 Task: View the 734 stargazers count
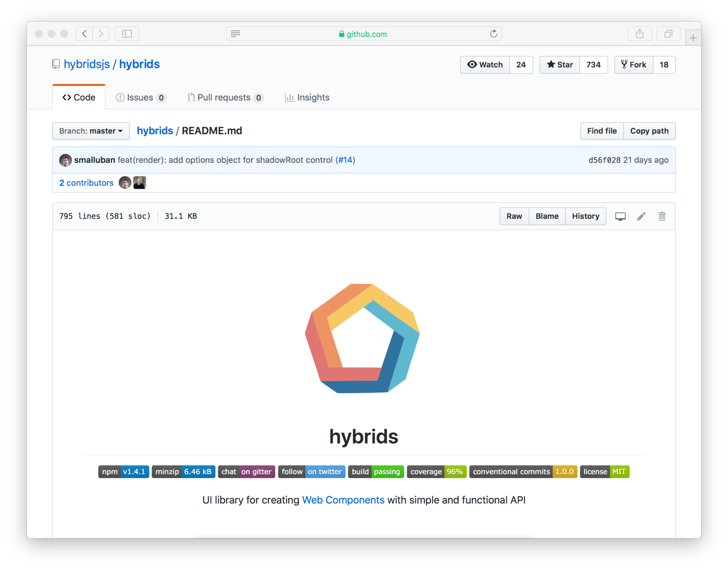pos(593,65)
